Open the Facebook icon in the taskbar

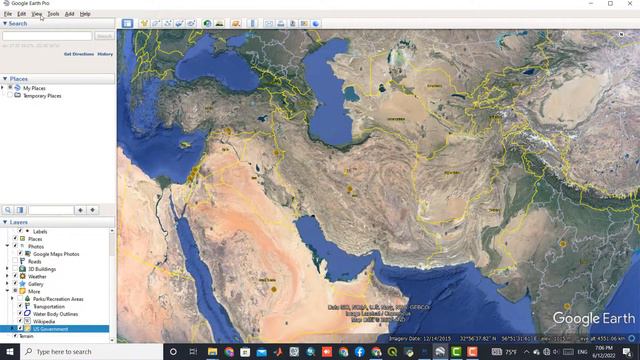tap(360, 351)
